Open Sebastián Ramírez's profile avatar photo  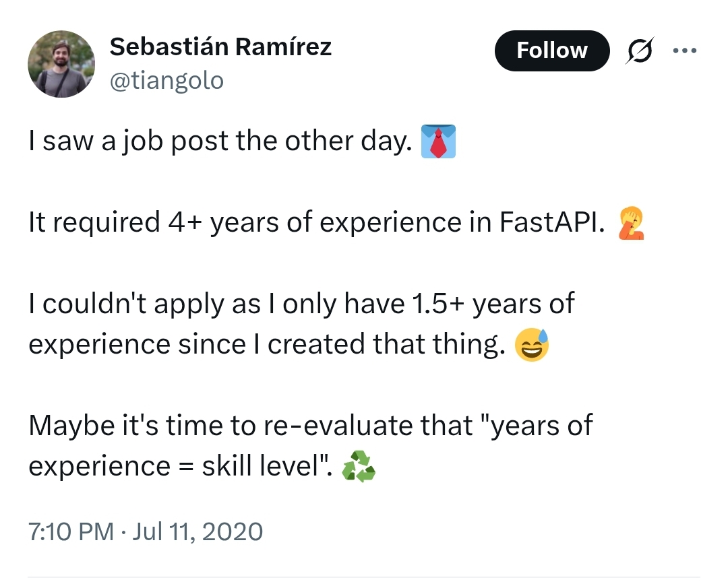(x=61, y=65)
